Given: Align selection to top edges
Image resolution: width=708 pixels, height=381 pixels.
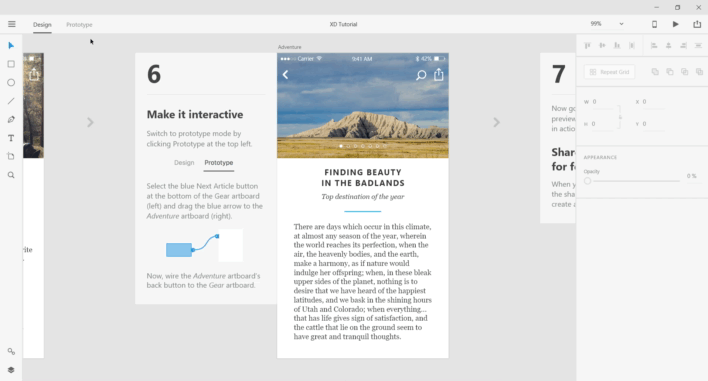Looking at the screenshot, I should pyautogui.click(x=587, y=46).
